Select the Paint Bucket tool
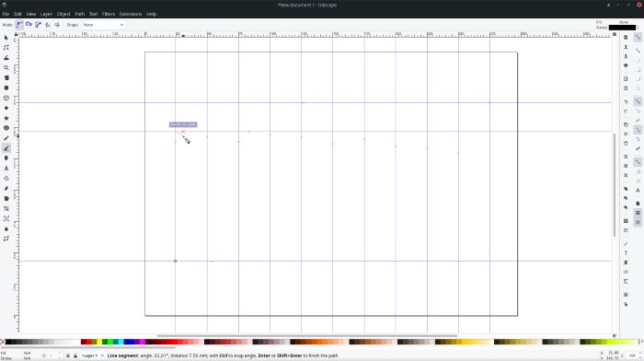 point(6,199)
